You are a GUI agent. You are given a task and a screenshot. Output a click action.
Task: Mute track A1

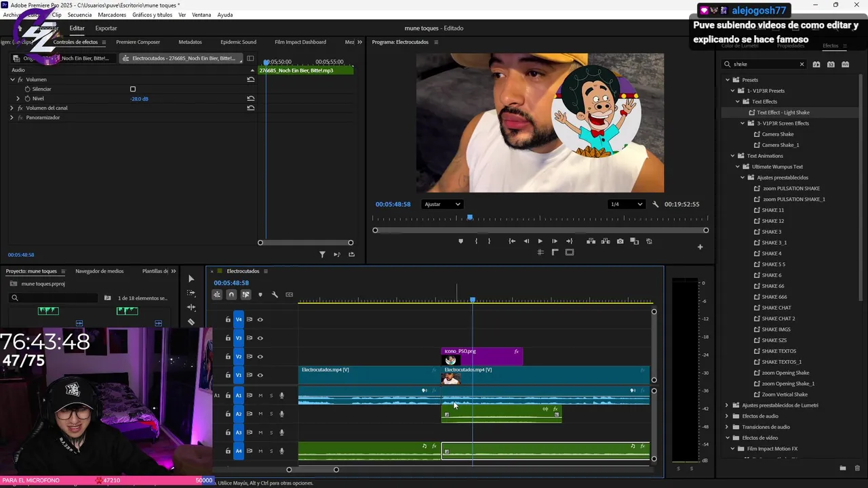point(260,396)
